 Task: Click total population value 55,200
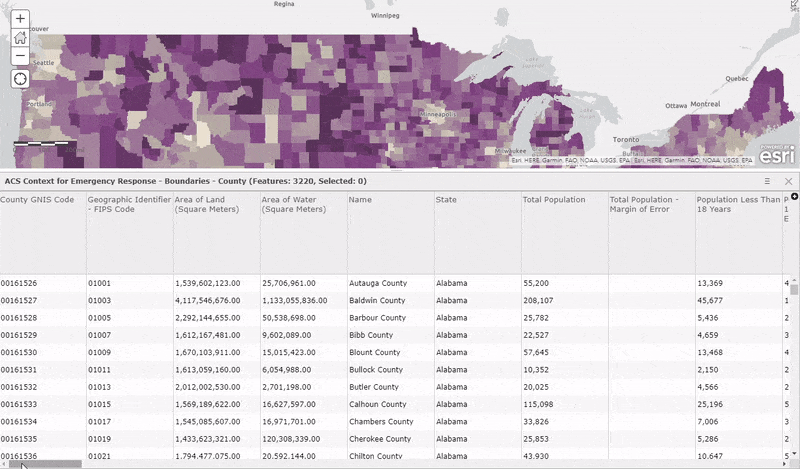[x=536, y=283]
